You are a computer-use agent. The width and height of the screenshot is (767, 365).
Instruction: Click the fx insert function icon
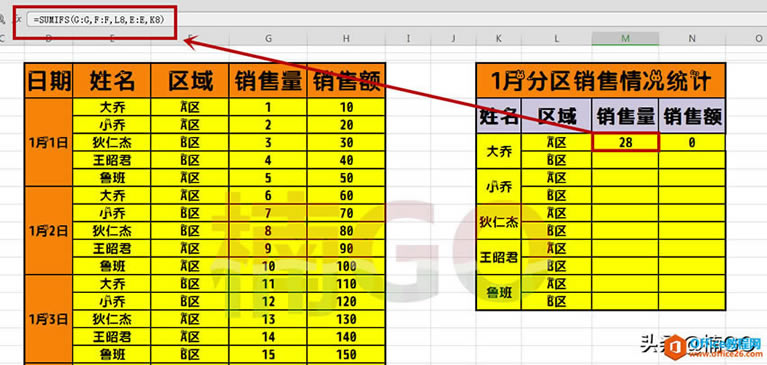[x=18, y=20]
